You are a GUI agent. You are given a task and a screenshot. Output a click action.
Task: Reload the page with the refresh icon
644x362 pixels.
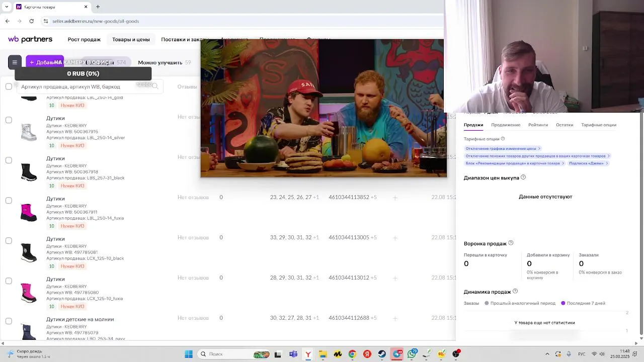coord(32,21)
